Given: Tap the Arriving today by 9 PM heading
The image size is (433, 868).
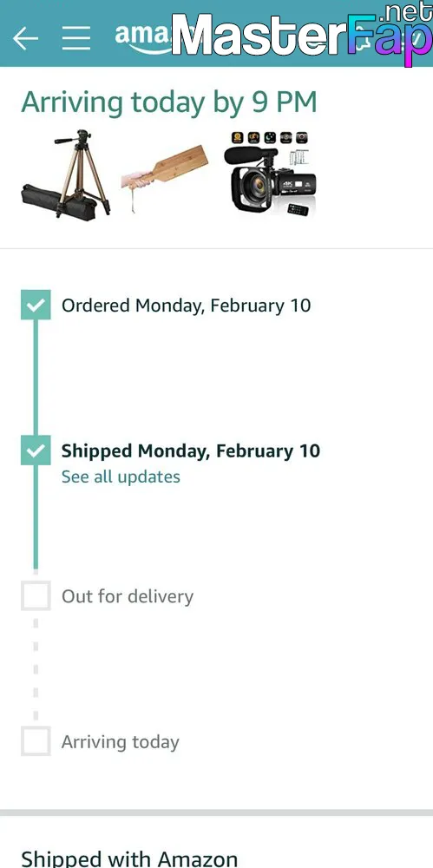Looking at the screenshot, I should click(x=169, y=103).
